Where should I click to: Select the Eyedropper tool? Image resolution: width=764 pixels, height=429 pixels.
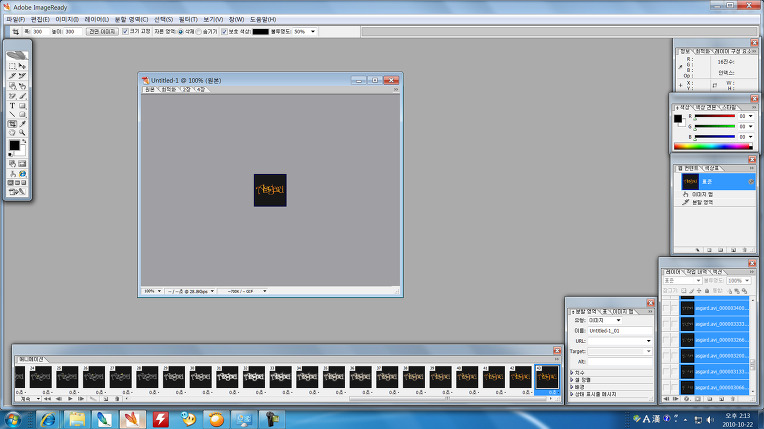22,124
